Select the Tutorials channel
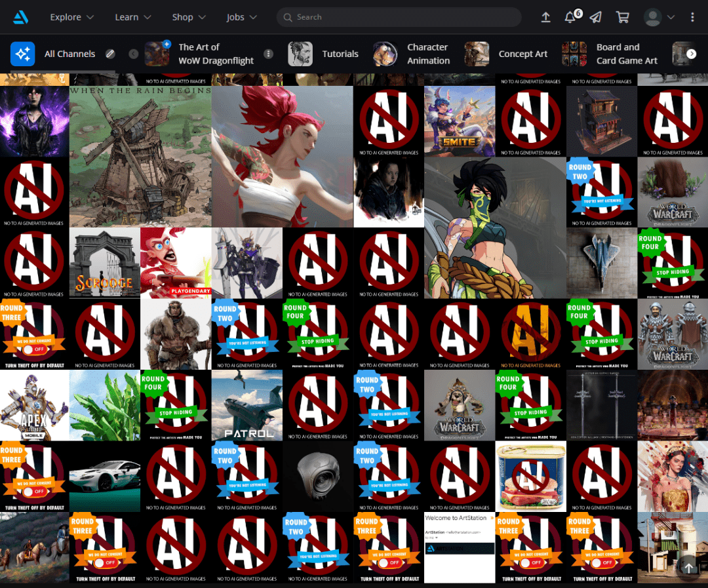The height and width of the screenshot is (588, 708). point(323,54)
